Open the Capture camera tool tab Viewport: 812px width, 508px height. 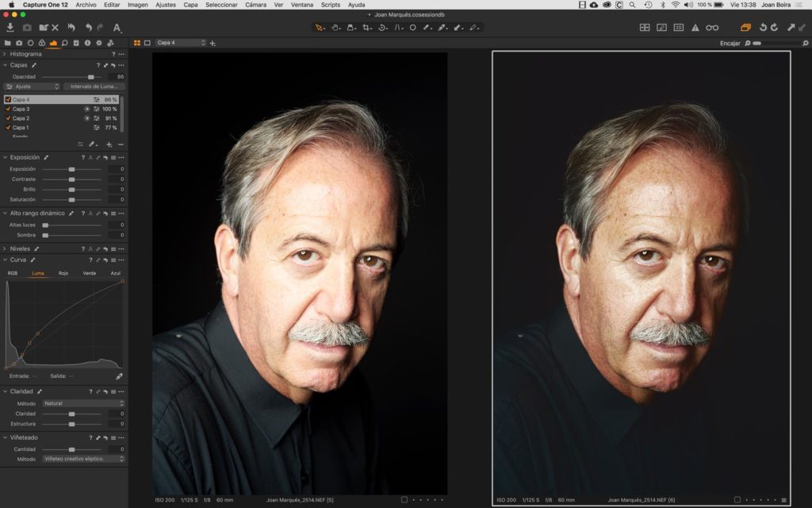click(x=19, y=43)
